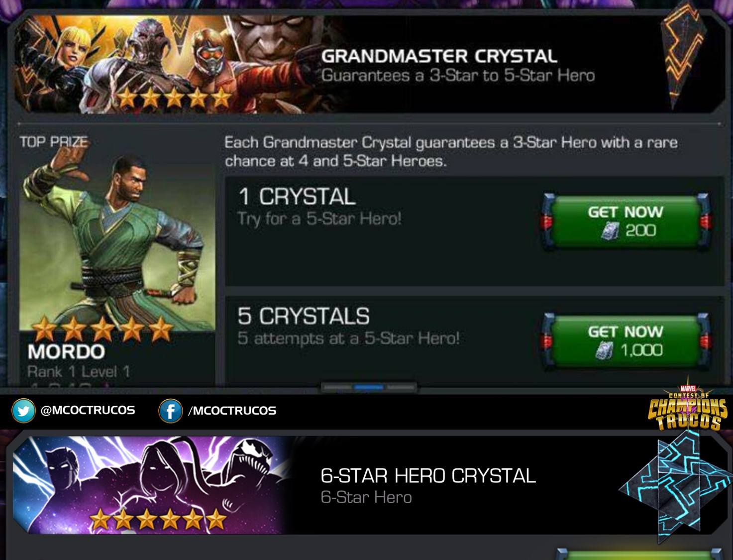Tap Mordo's five-star rating row
The width and height of the screenshot is (733, 560).
[x=103, y=329]
